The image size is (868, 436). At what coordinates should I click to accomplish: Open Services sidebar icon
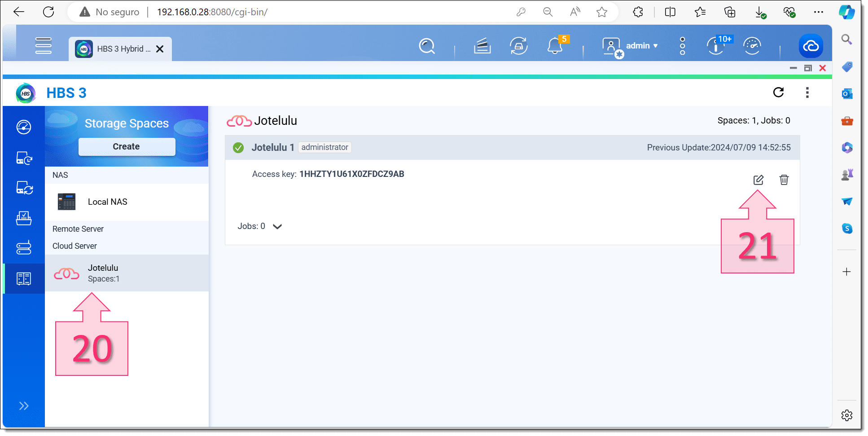24,247
